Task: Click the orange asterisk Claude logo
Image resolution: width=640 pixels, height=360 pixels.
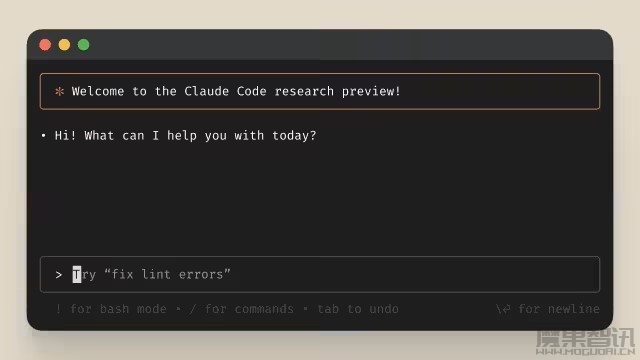Action: (60, 91)
